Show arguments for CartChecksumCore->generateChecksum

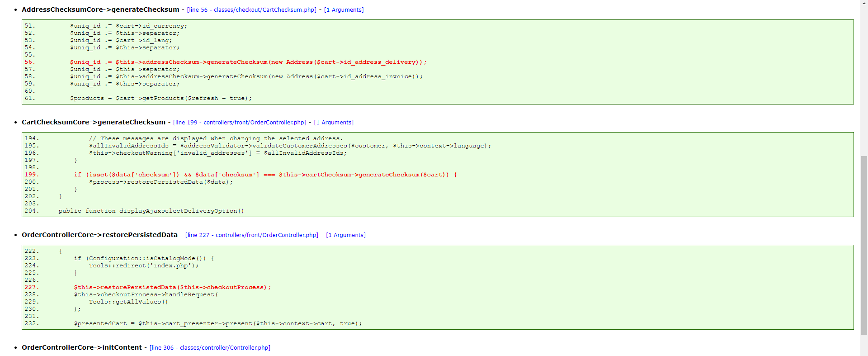click(334, 122)
